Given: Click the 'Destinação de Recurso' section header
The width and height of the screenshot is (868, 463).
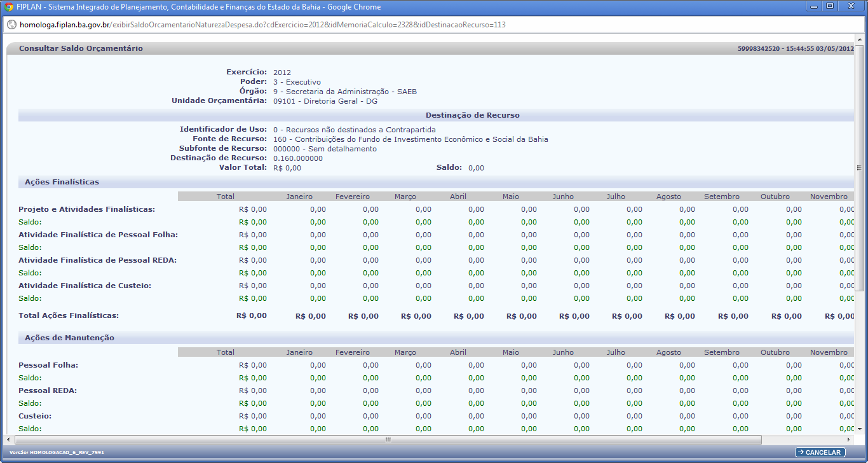Looking at the screenshot, I should [472, 115].
